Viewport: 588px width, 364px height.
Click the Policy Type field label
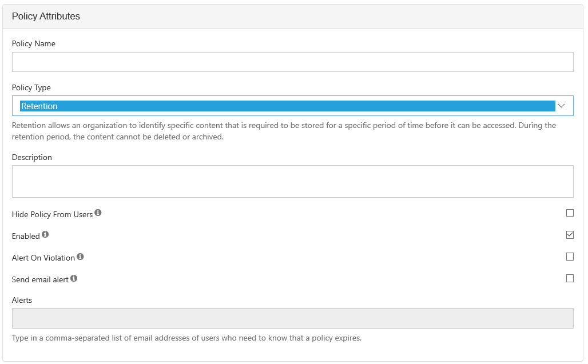coord(31,87)
